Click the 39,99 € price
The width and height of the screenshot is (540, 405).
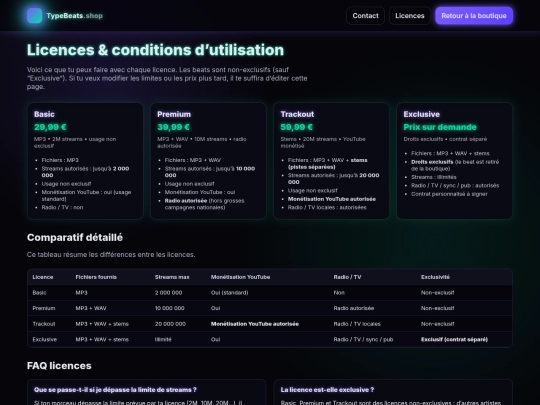click(x=173, y=127)
